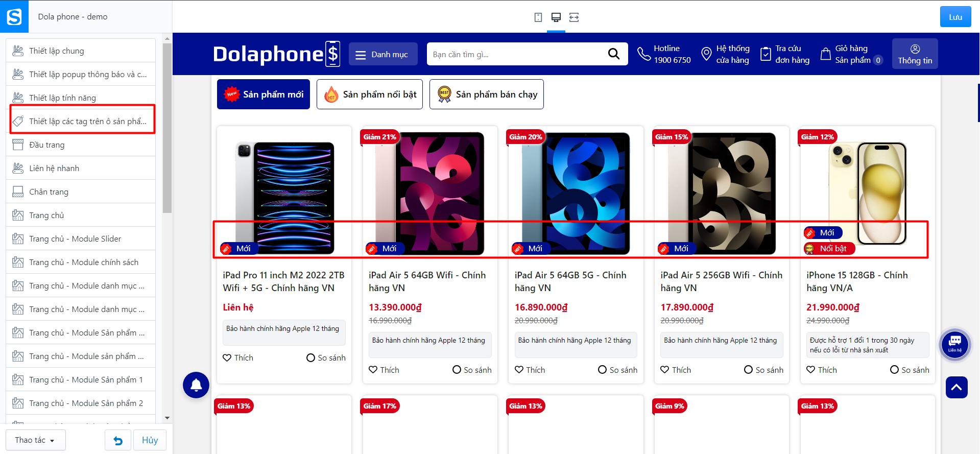
Task: Select desktop preview icon
Action: click(556, 17)
